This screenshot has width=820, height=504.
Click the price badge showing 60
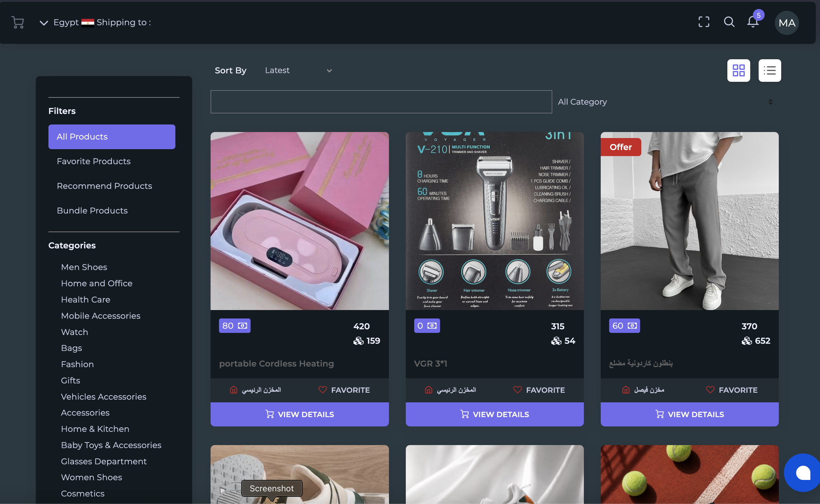pyautogui.click(x=624, y=326)
